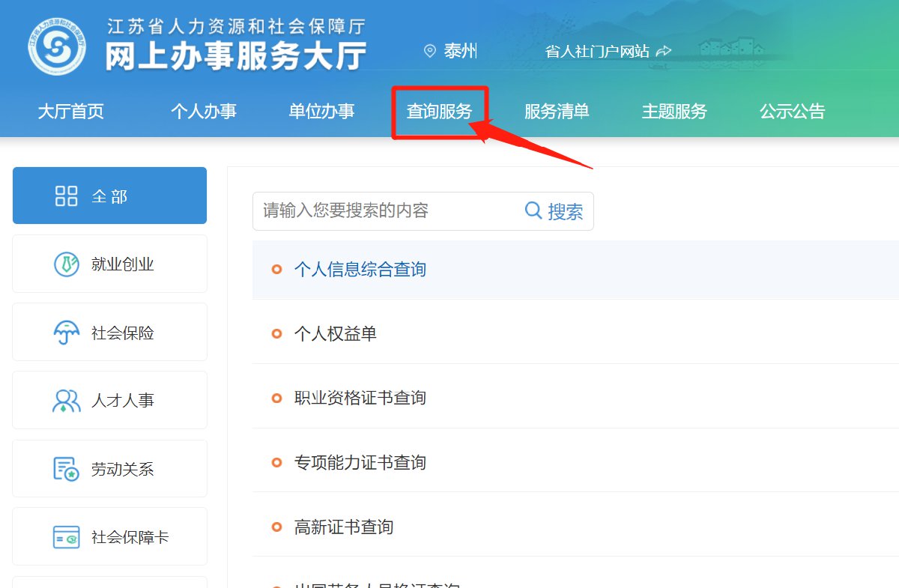Screen dimensions: 899x588
Task: Click the location pin icon beside 泰州
Action: pos(430,51)
